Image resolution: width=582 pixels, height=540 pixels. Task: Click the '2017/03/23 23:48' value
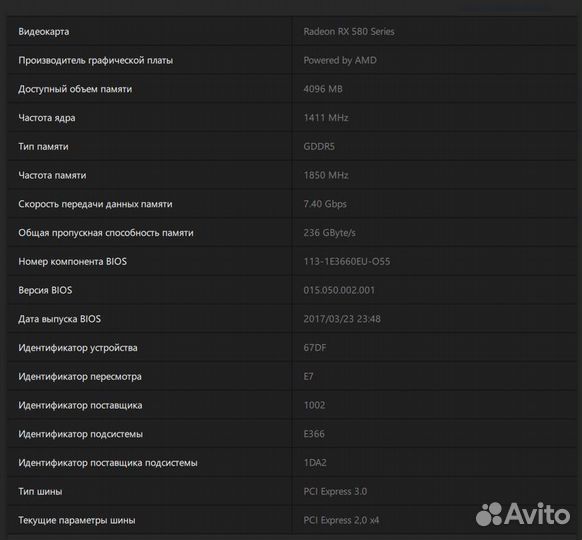click(342, 319)
